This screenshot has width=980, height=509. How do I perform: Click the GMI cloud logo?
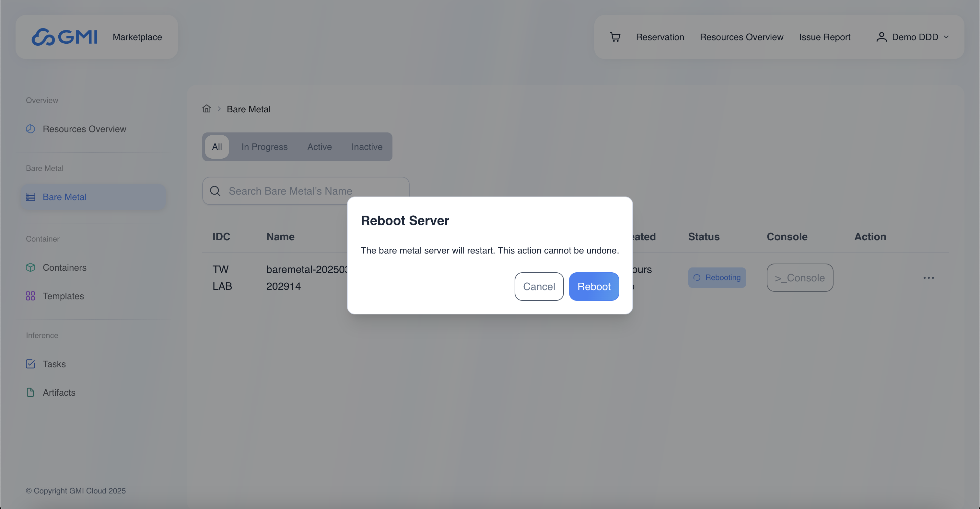64,37
